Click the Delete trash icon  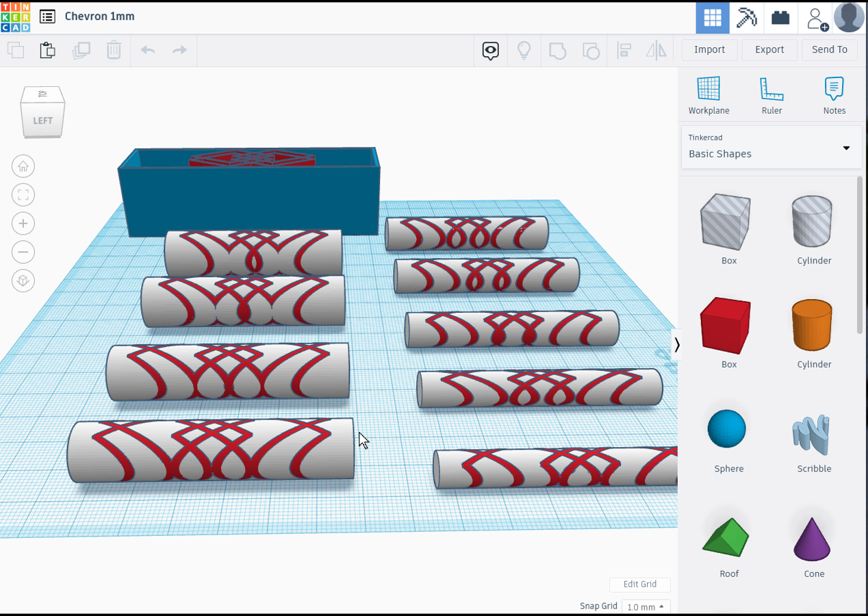[x=114, y=50]
